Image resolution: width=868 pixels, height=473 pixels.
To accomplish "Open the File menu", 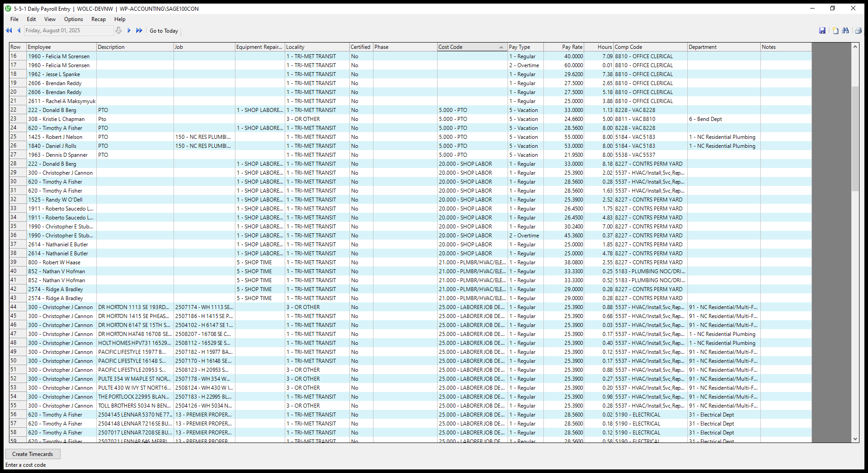I will coord(14,19).
